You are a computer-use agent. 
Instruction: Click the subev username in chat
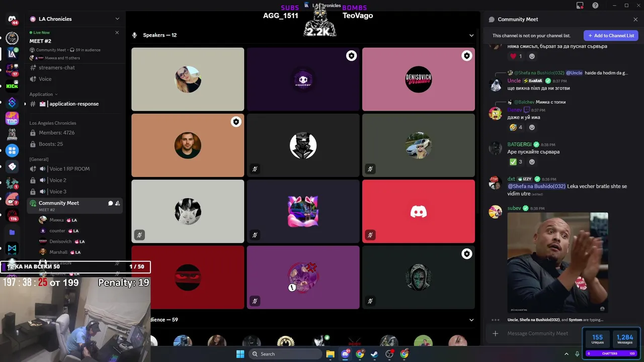tap(514, 208)
